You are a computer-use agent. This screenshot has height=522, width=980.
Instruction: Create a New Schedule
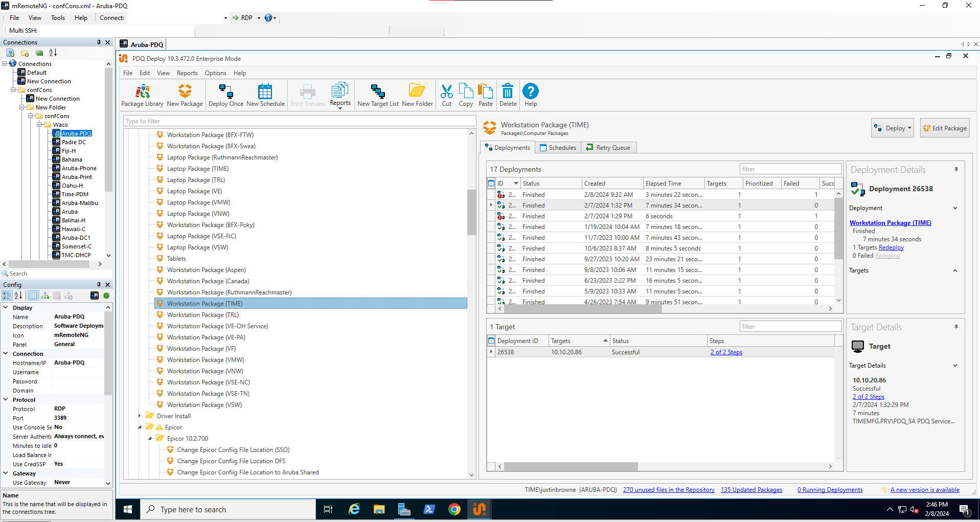point(265,95)
